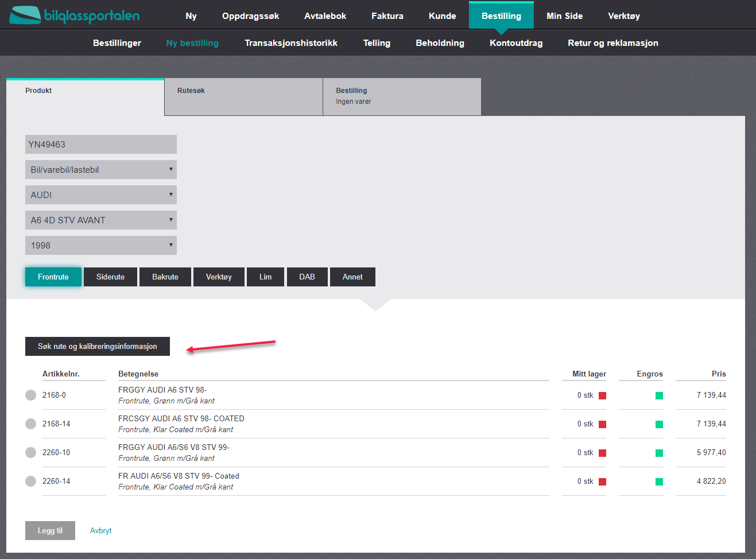
Task: Open Retur og reklamasjon submenu
Action: pyautogui.click(x=613, y=43)
